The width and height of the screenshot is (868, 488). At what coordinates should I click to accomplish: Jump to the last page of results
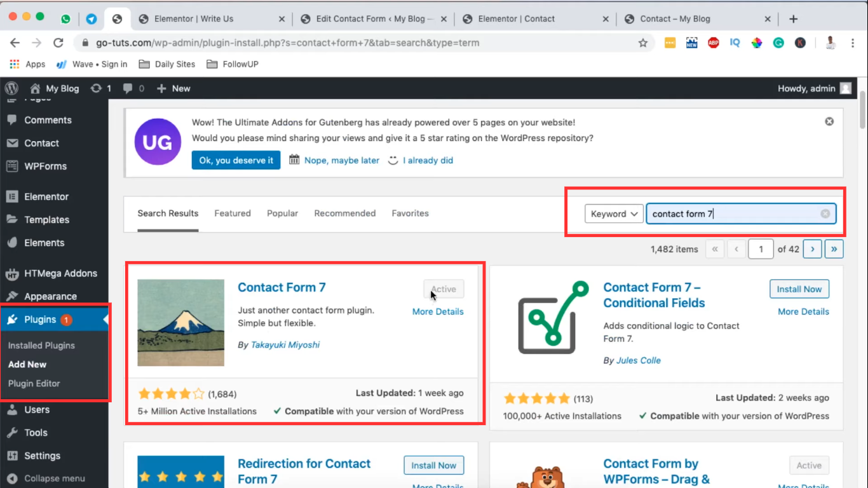(834, 249)
